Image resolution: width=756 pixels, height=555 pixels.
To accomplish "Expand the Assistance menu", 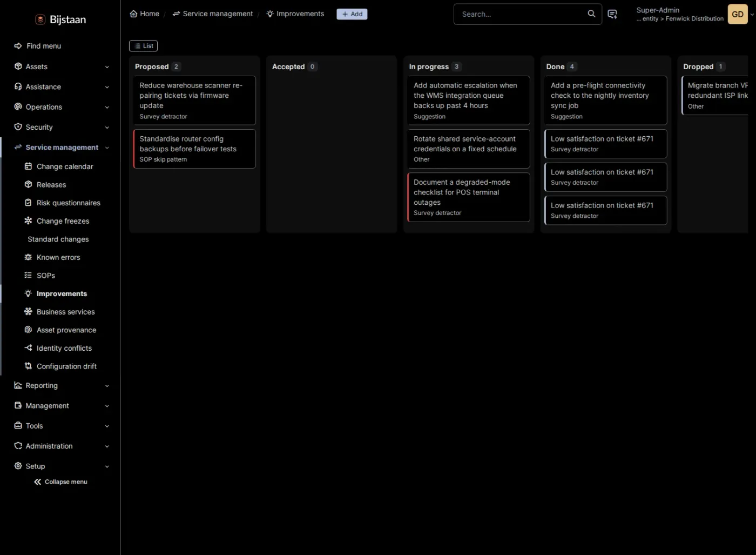I will tap(60, 87).
